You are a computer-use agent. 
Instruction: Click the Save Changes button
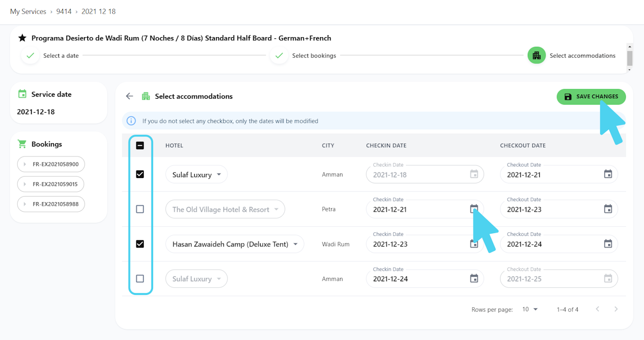pos(591,97)
